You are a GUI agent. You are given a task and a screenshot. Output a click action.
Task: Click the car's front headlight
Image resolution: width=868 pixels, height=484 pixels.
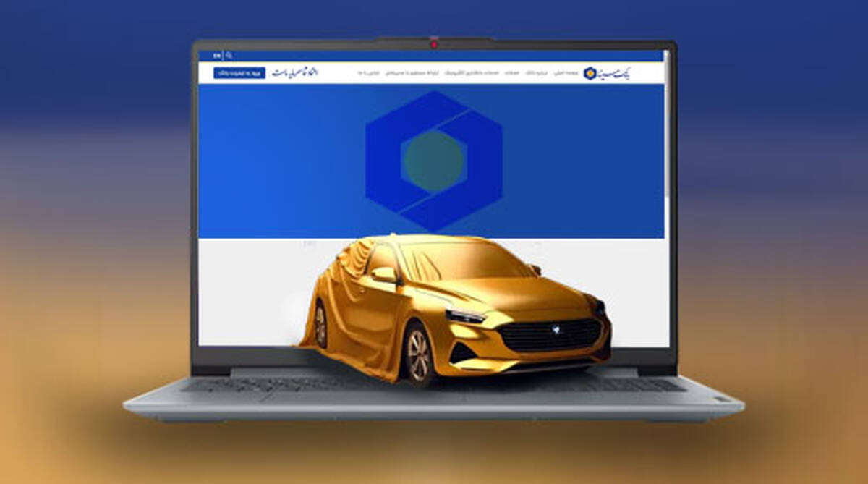point(464,315)
